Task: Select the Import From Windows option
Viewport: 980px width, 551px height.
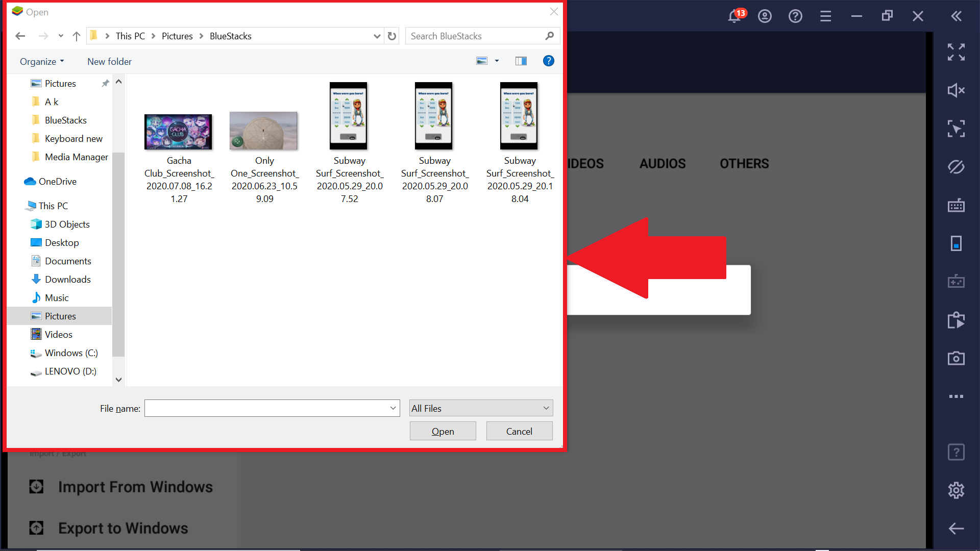Action: click(135, 486)
